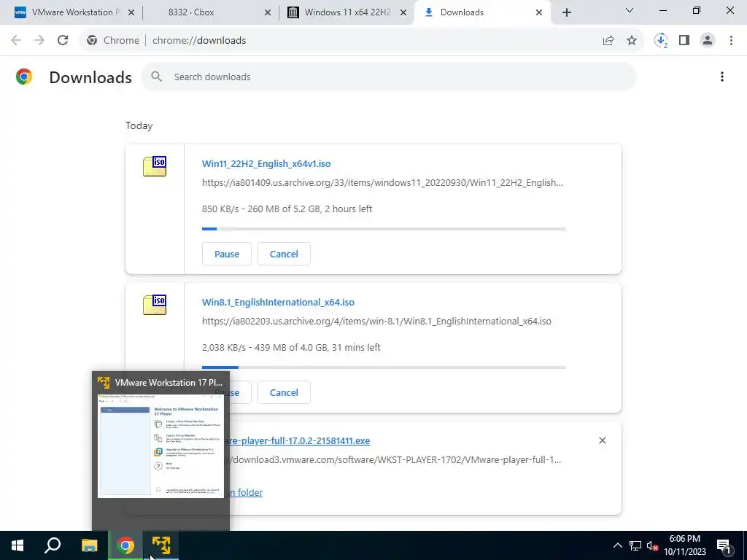747x560 pixels.
Task: Open more actions menu on Downloads page
Action: (x=722, y=77)
